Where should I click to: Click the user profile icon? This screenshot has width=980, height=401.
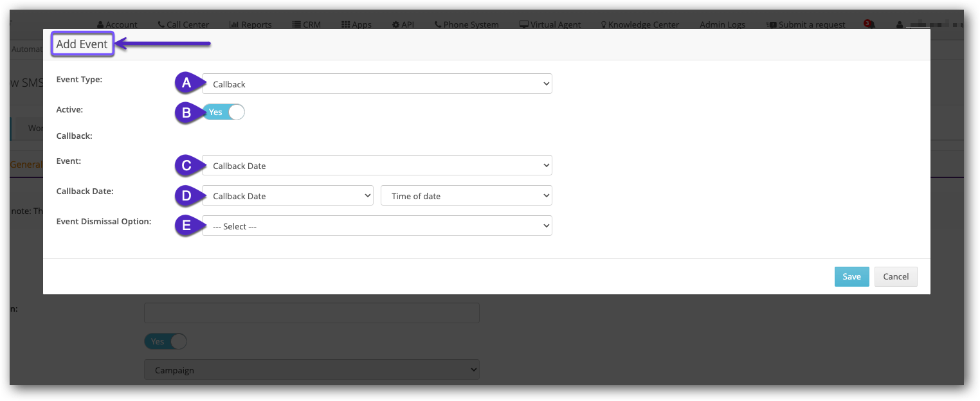(x=899, y=24)
